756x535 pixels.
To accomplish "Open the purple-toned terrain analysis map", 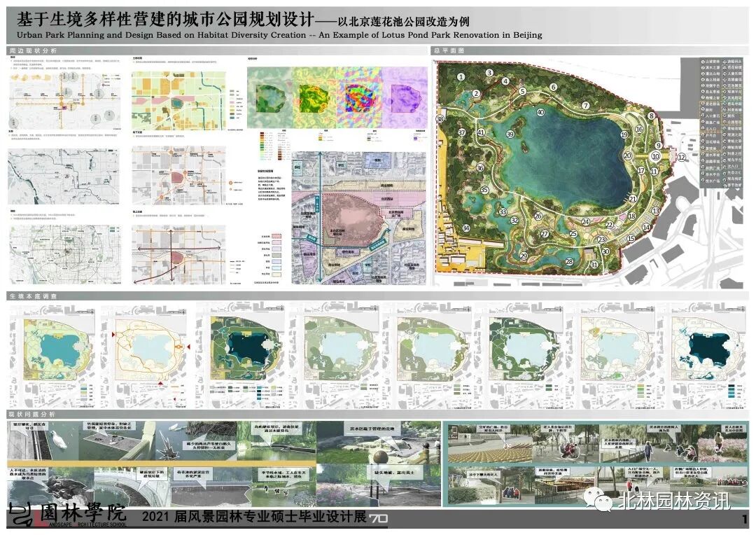I will (405, 97).
